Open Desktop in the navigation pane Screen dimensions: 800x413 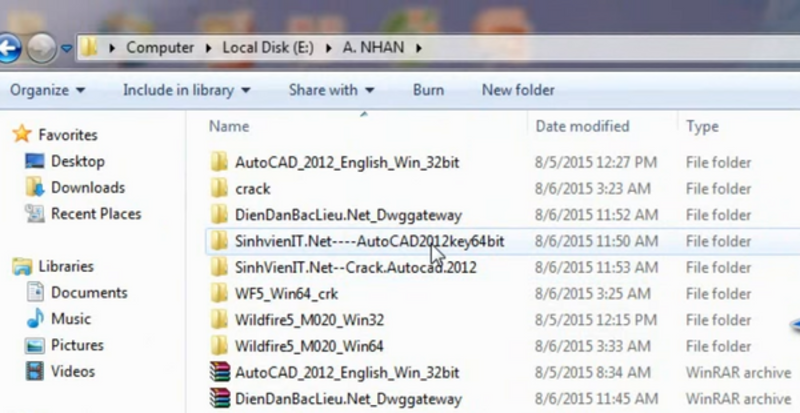[78, 161]
